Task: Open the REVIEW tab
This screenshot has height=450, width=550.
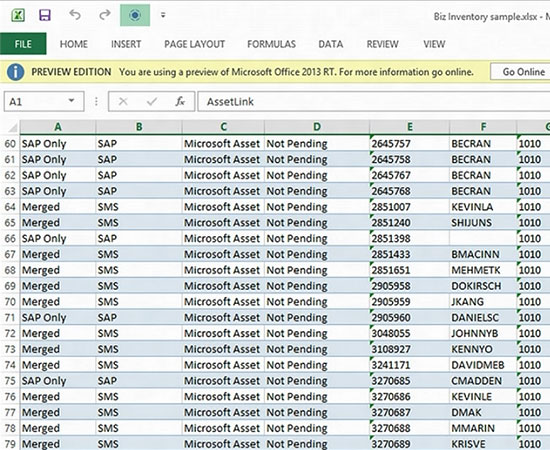Action: 382,44
